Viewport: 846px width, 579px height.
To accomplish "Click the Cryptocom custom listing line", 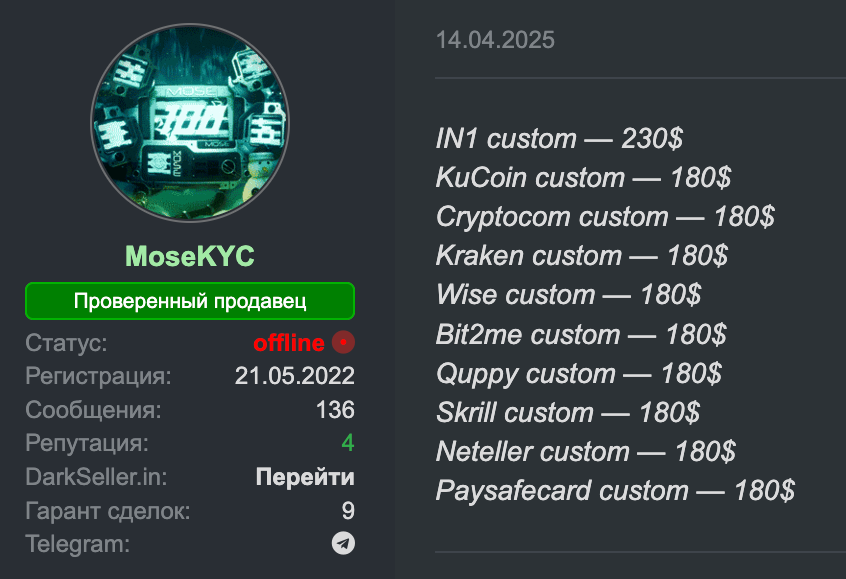I will click(x=606, y=216).
